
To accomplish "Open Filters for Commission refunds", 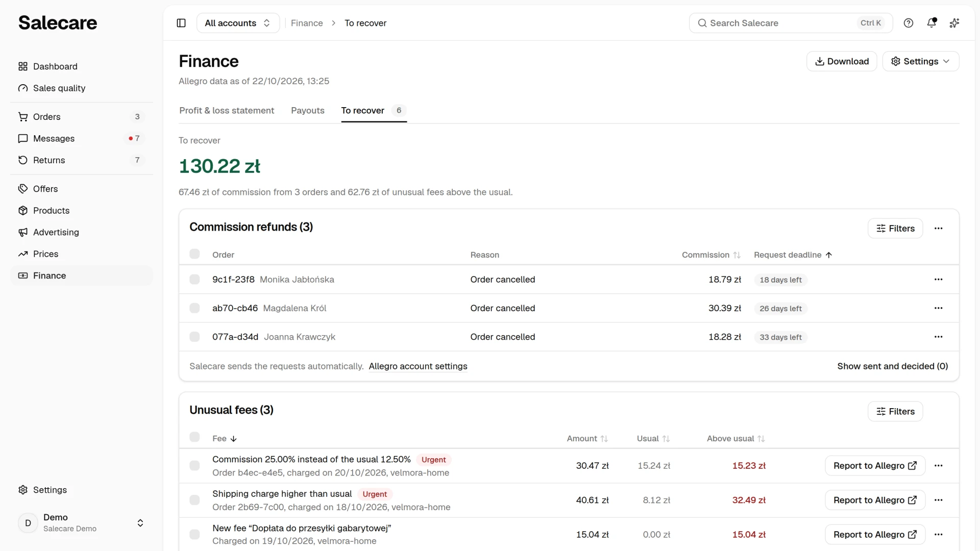I will (x=895, y=229).
